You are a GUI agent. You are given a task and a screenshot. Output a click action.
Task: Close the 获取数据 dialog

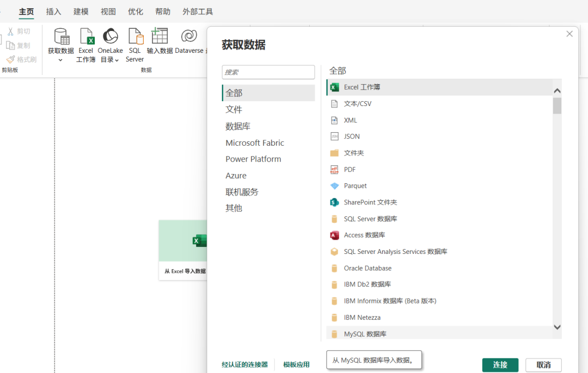click(x=569, y=34)
